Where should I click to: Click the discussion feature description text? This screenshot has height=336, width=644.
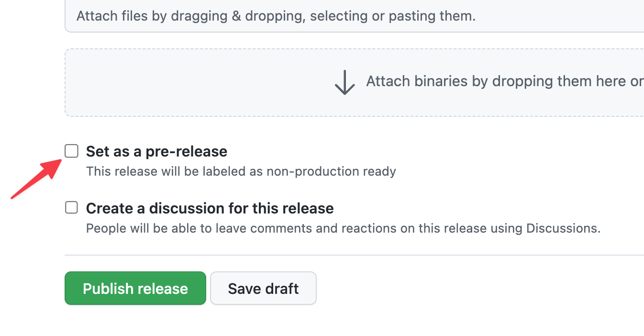pos(343,228)
